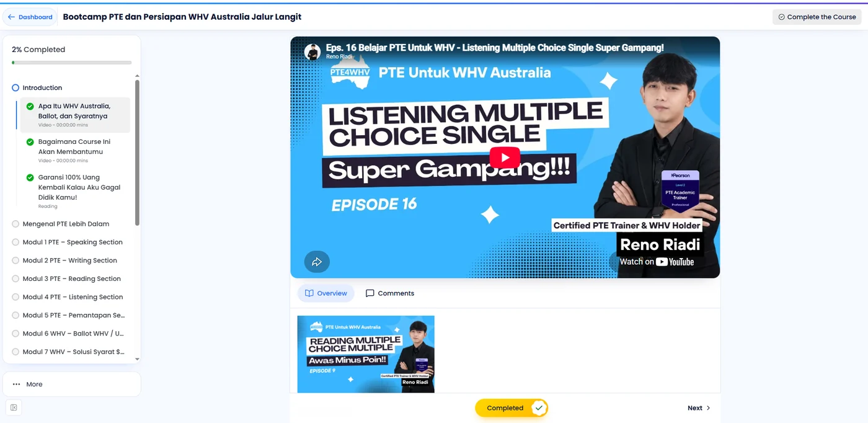Switch to the Overview tab
Screen dimensions: 868x423
click(x=326, y=293)
